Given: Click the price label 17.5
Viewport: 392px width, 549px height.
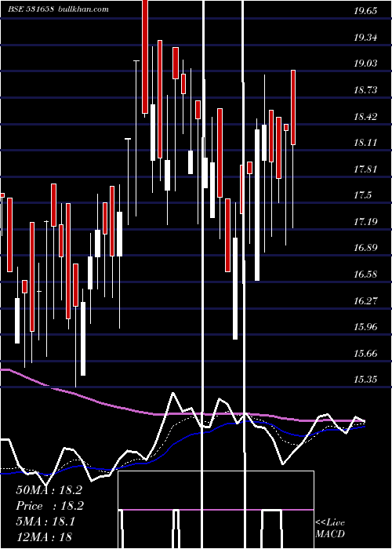Looking at the screenshot, I should tap(362, 195).
